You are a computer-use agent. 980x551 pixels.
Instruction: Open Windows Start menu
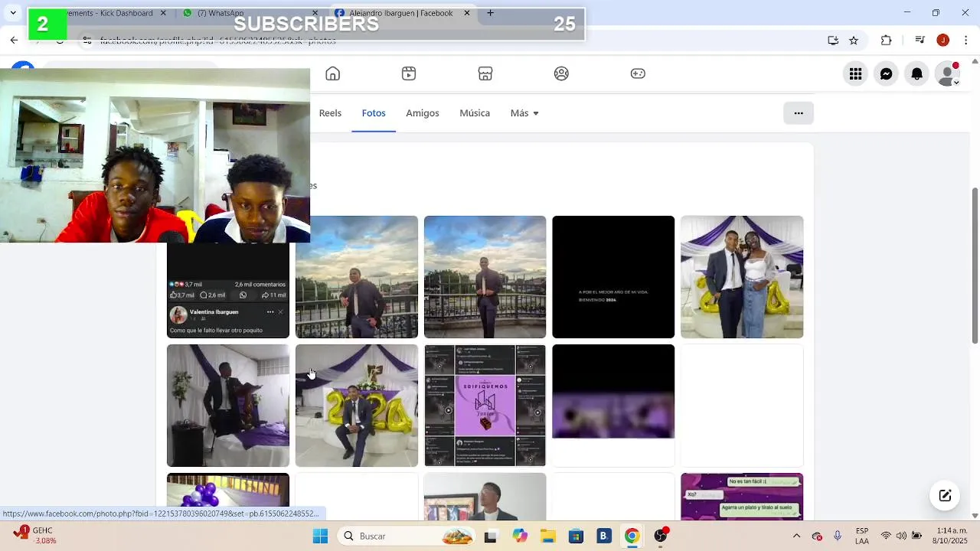pos(320,536)
